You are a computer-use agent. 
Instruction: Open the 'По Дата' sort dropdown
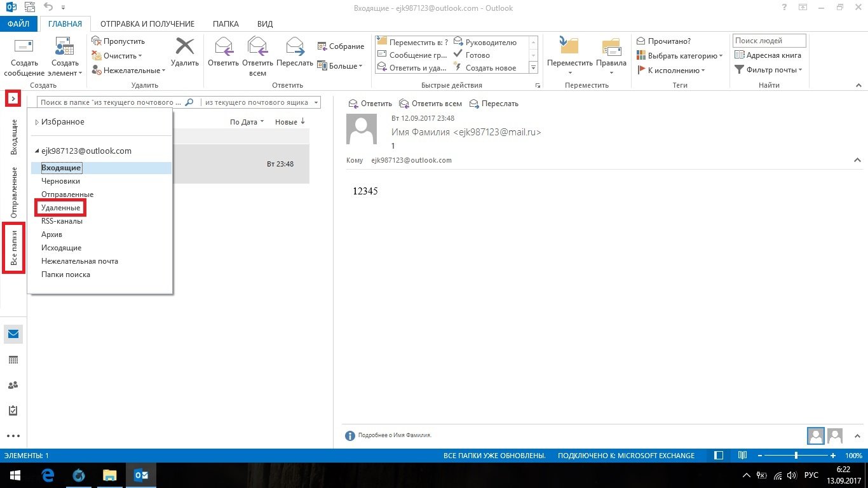click(x=247, y=122)
